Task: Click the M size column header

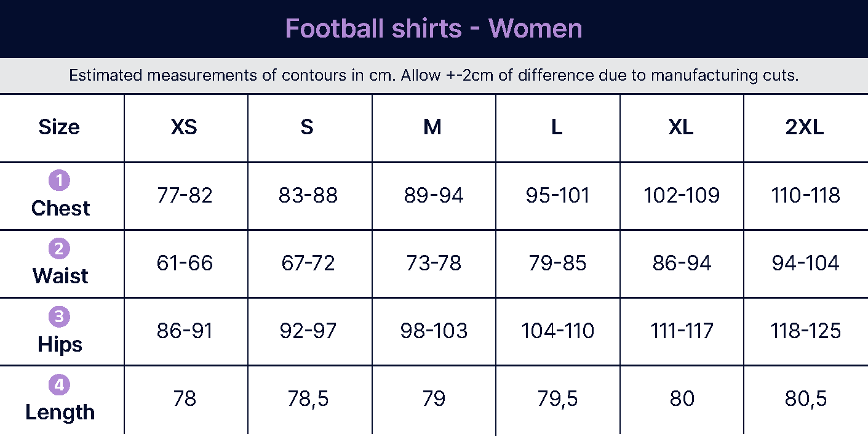Action: (x=432, y=127)
